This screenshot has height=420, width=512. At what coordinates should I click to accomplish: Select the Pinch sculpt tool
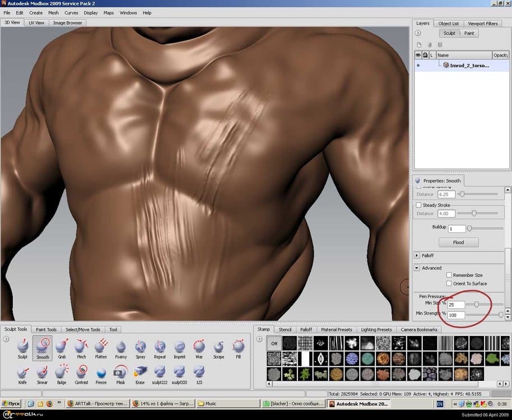click(x=81, y=347)
